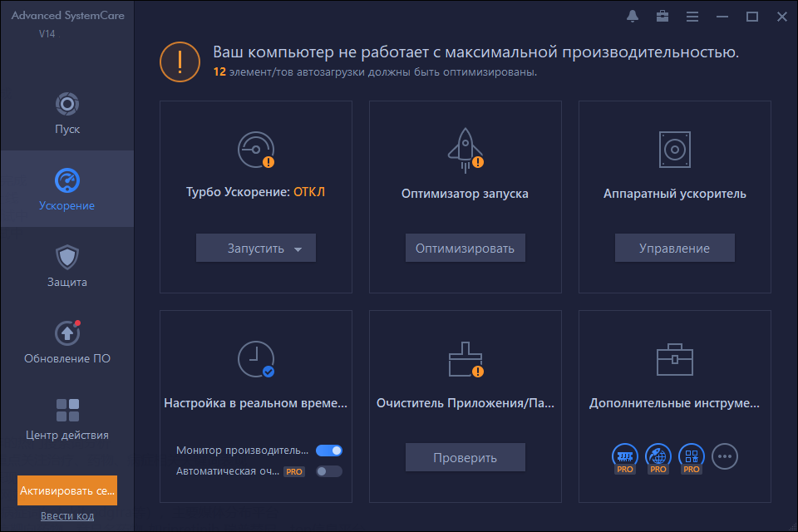
Task: Open the Центр действия tab
Action: 67,418
